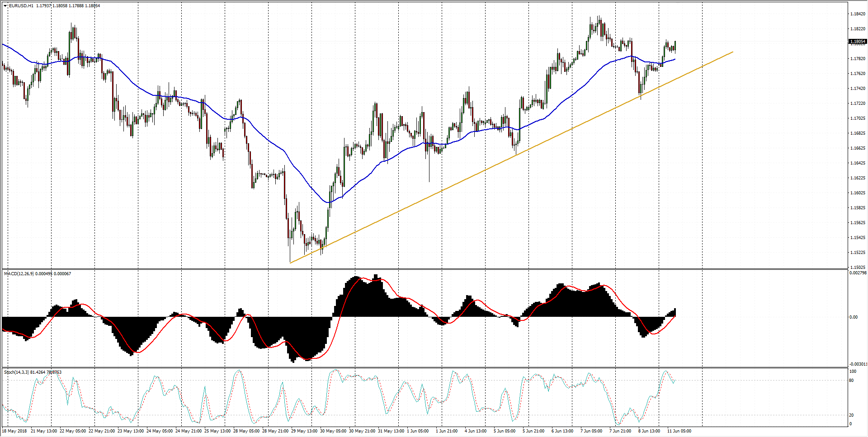Click the 30 May 05:00 time label
This screenshot has width=868, height=437.
pos(333,431)
